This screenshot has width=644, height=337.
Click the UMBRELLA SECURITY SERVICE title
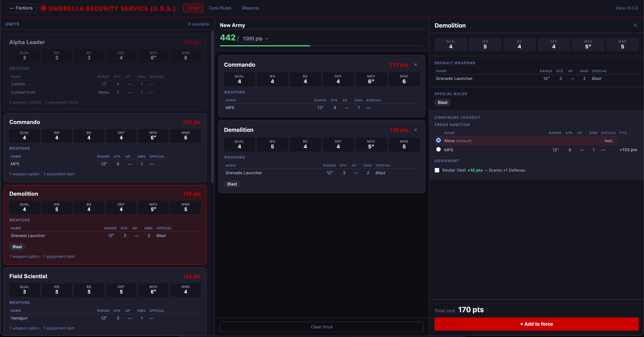pos(112,8)
